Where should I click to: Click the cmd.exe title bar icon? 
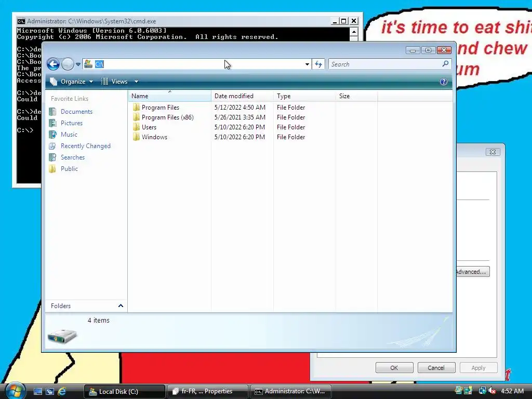coord(21,21)
